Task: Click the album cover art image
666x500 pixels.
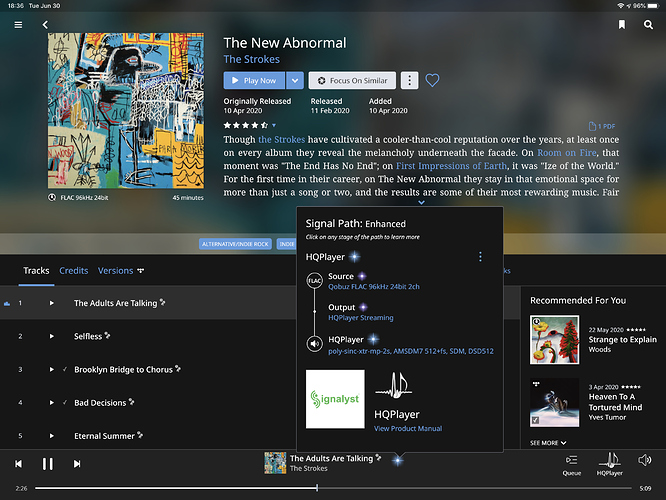Action: tap(126, 110)
